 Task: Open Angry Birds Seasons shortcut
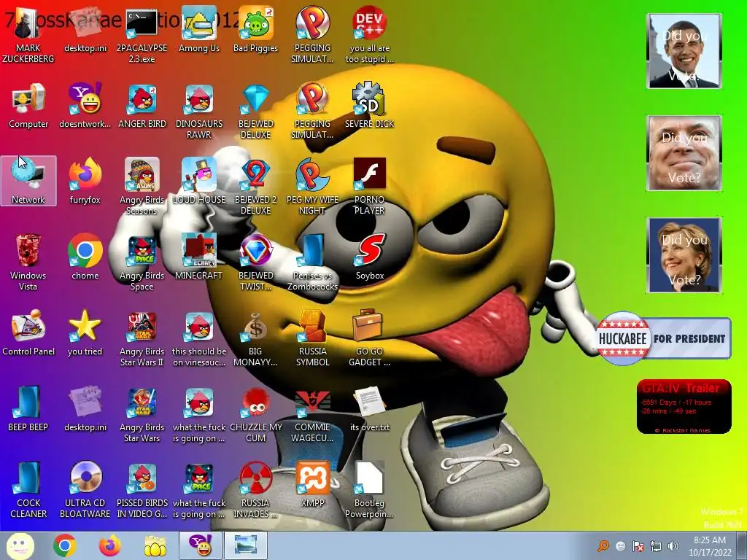(142, 186)
